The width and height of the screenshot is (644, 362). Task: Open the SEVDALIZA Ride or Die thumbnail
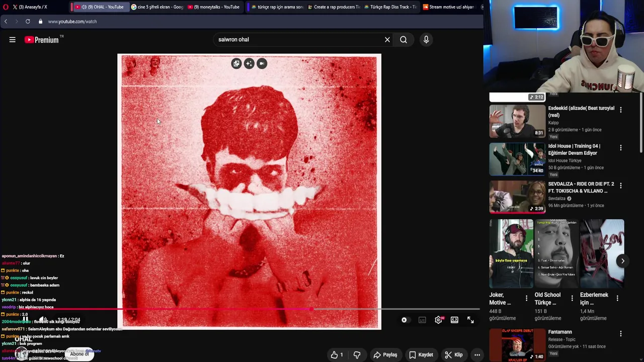517,197
